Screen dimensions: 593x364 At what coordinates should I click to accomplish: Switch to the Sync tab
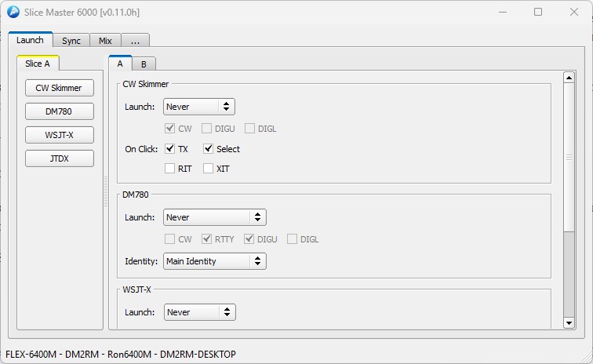tap(71, 41)
